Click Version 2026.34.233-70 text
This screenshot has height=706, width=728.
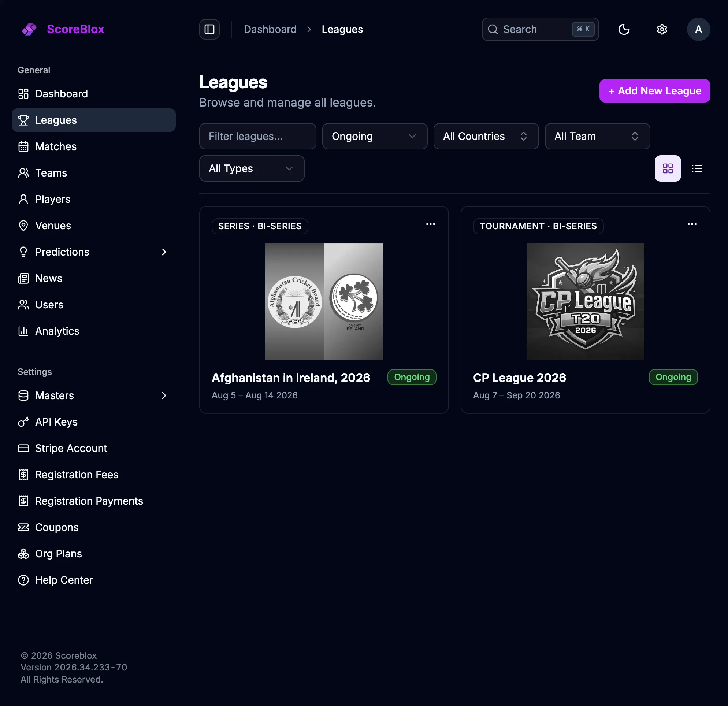74,668
